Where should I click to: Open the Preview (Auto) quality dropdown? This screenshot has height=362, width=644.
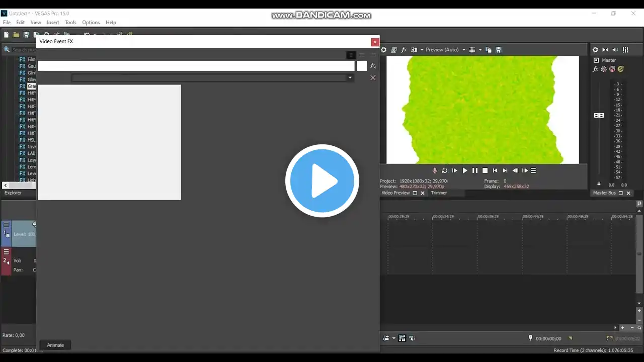445,50
